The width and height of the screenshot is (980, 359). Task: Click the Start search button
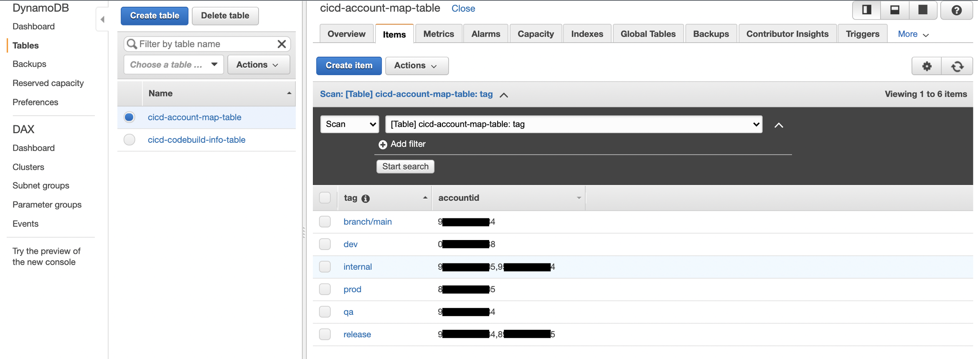(x=405, y=167)
